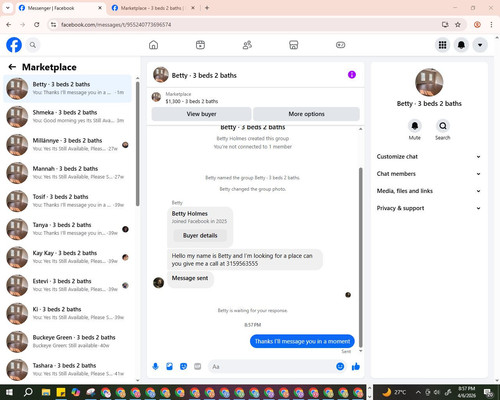The image size is (500, 400).
Task: Open the Tosif - 3 beds 2 baths conversation
Action: [x=68, y=201]
